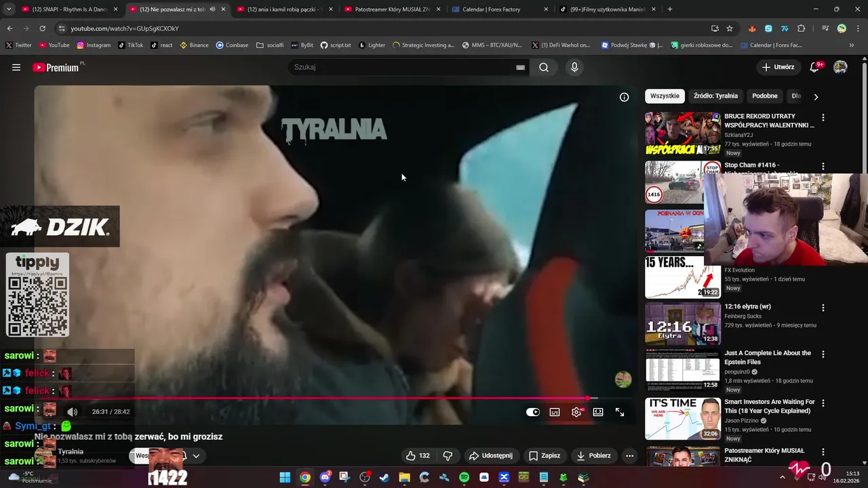Viewport: 868px width, 488px height.
Task: Open Windows Start menu
Action: [285, 477]
